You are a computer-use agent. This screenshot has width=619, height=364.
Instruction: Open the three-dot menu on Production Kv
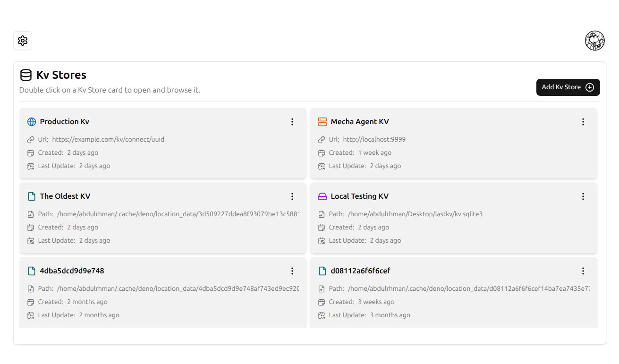(292, 122)
